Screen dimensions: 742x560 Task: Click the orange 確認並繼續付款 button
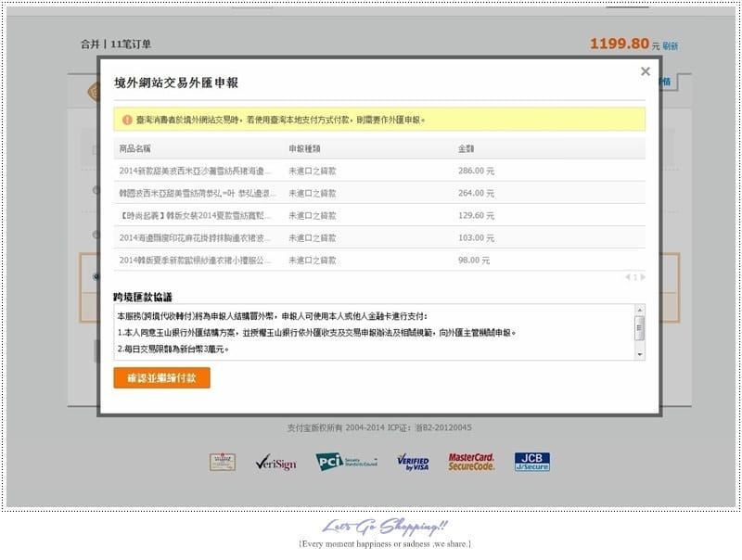(161, 377)
